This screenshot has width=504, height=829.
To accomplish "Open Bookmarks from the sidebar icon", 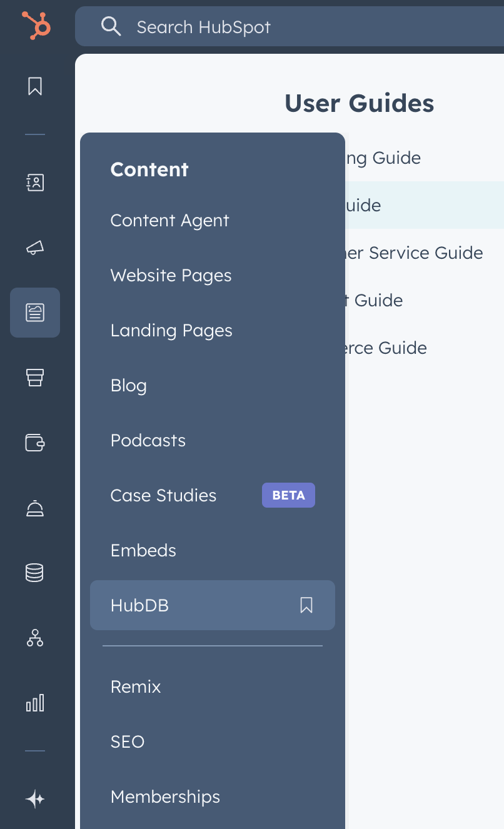I will [34, 86].
